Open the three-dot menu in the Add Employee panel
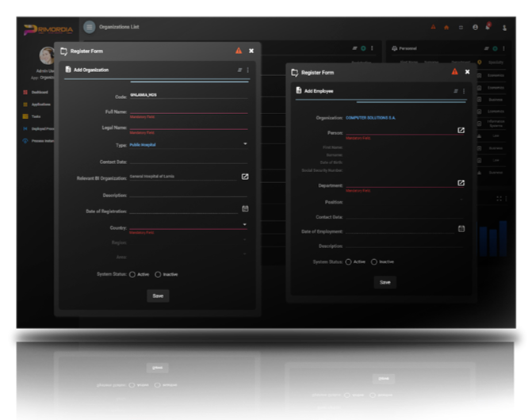Screen dimensions: 532x420 pos(464,91)
